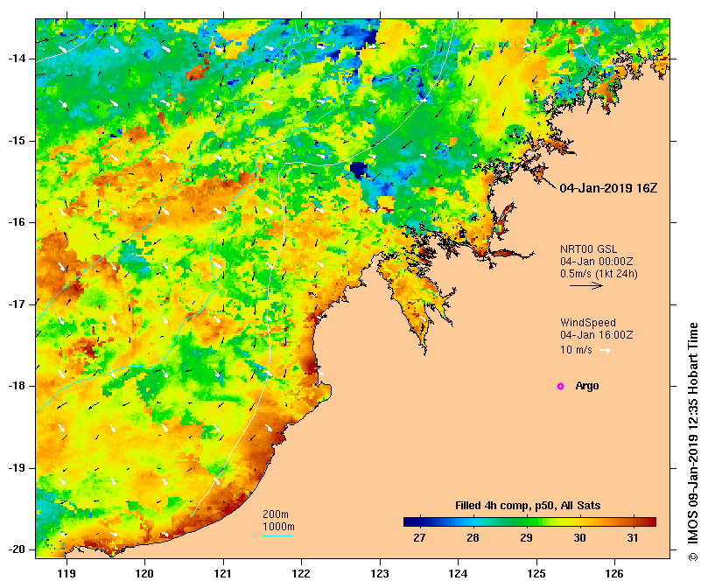Click the latitude label -14
This screenshot has width=708, height=588.
[x=17, y=59]
